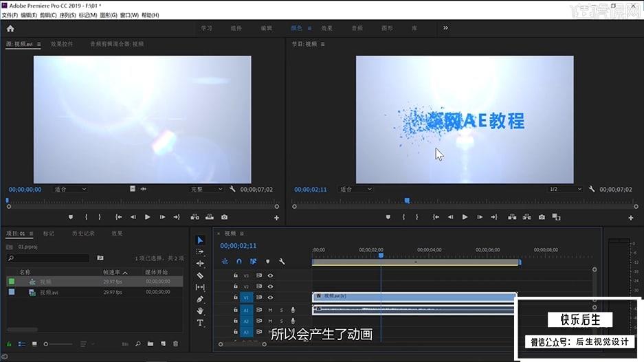Go to In point in Source monitor
644x362 pixels.
click(119, 217)
